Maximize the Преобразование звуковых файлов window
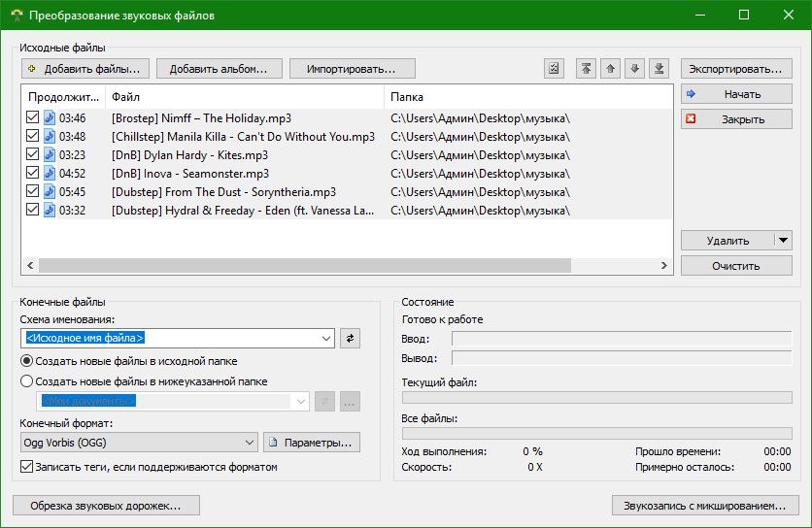Viewport: 812px width, 528px height. (x=744, y=15)
